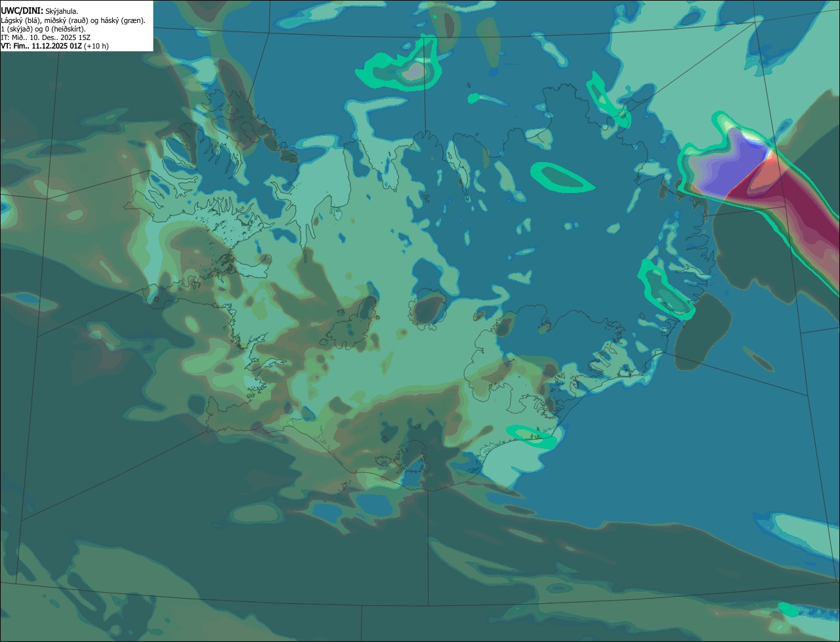Click the '1 (skýjað) og 0 (heiðskírt).' line

(43, 29)
